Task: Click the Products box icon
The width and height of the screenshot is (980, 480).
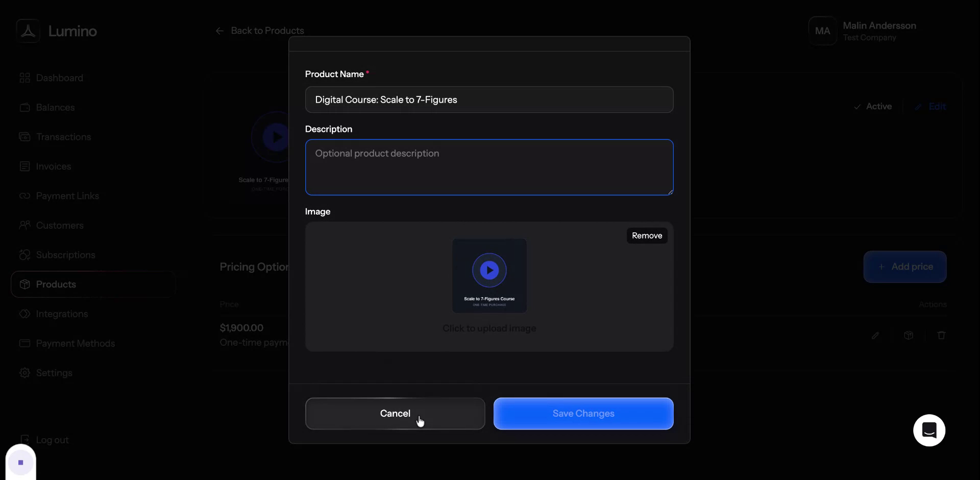Action: click(x=24, y=284)
